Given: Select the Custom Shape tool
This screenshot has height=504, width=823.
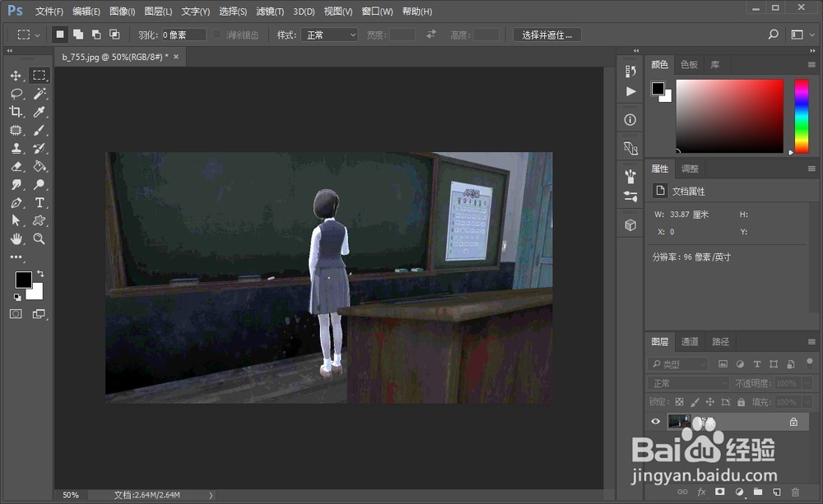Looking at the screenshot, I should tap(40, 221).
